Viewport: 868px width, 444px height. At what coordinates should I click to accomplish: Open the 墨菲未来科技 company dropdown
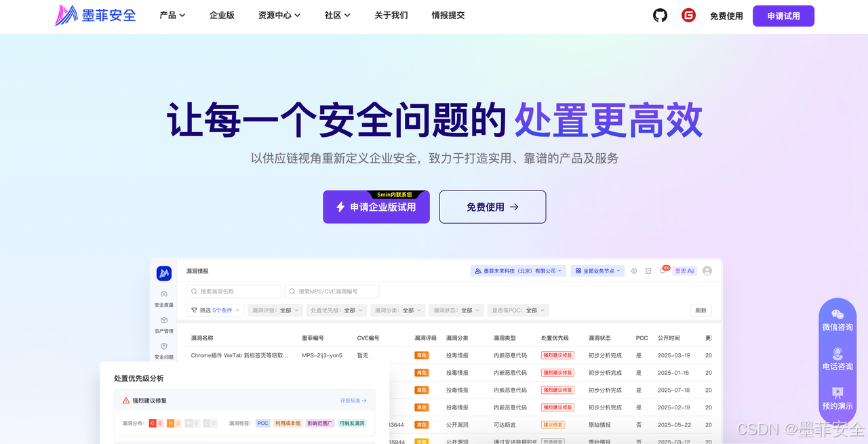coord(518,271)
